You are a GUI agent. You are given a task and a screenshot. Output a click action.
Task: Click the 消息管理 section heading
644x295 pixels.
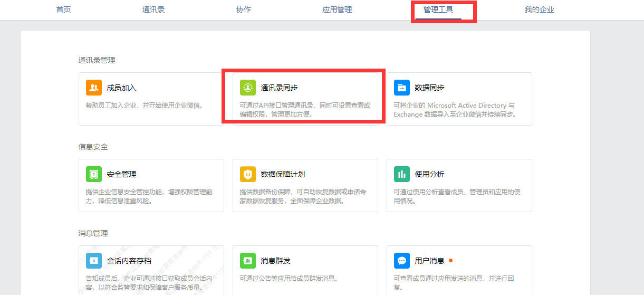tap(93, 233)
